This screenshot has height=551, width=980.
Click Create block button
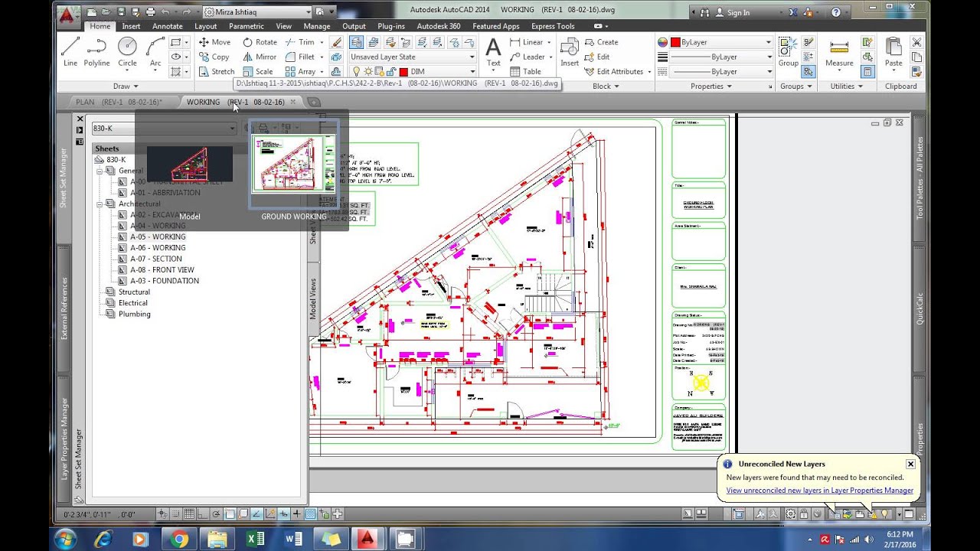point(601,42)
